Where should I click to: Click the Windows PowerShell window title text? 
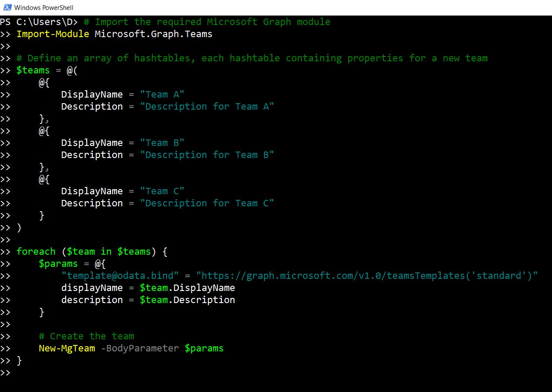coord(44,7)
